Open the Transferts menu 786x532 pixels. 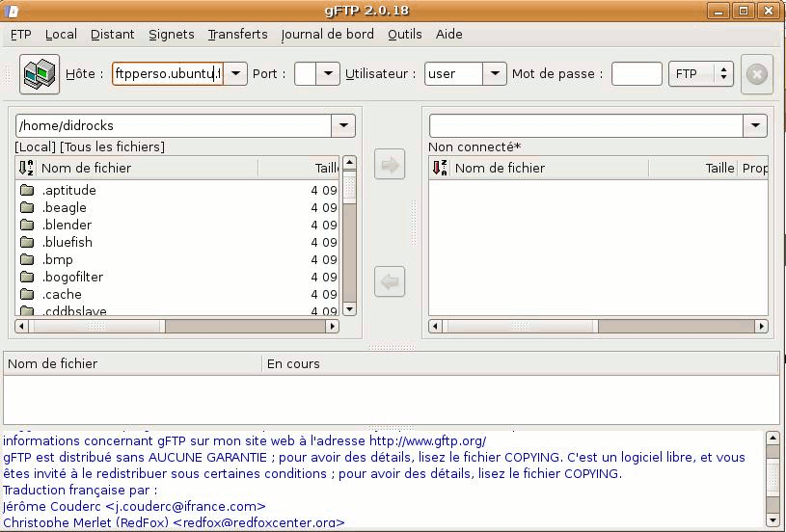[237, 34]
